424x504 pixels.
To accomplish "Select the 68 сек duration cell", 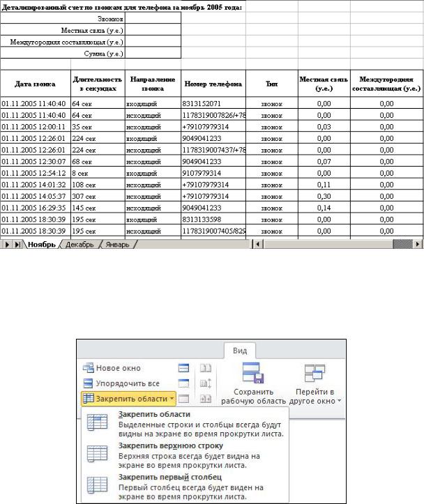I will (98, 161).
